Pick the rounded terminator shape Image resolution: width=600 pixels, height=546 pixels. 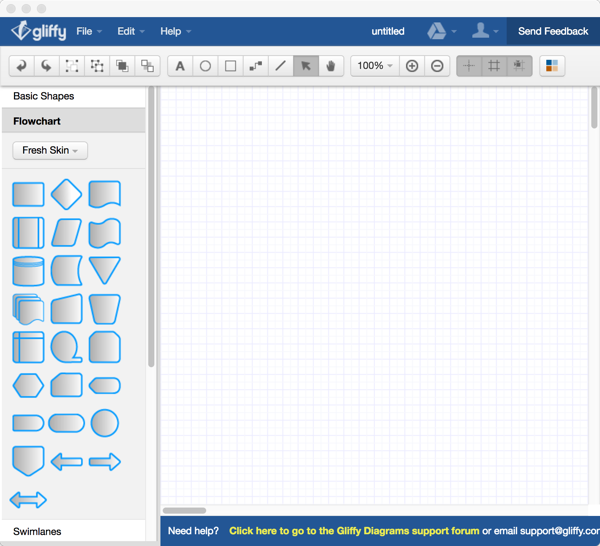tap(66, 423)
